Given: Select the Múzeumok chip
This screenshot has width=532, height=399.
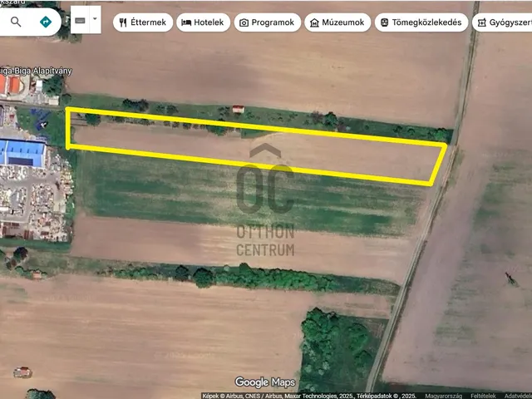Looking at the screenshot, I should 337,22.
